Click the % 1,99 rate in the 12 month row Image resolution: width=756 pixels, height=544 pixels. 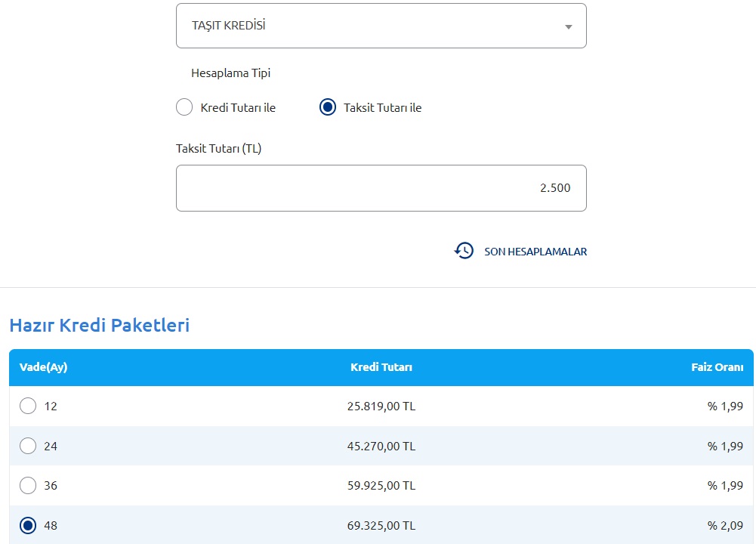tap(725, 406)
